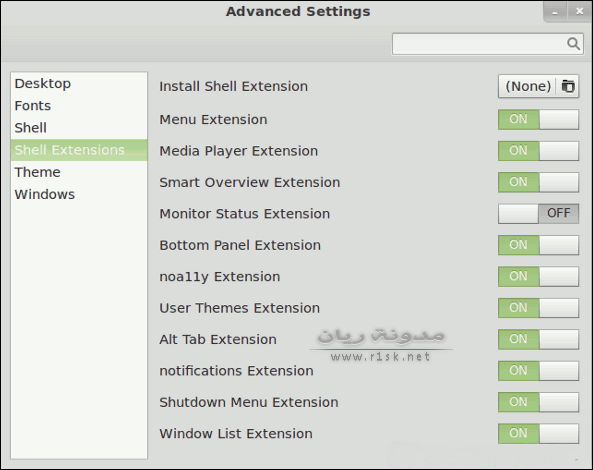Disable the noa11y Extension toggle

(538, 276)
